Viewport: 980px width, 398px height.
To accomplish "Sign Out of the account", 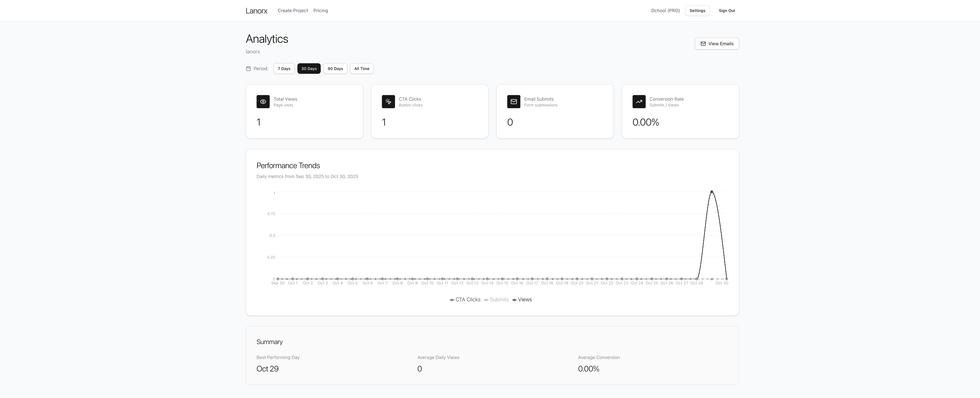I will pos(727,10).
